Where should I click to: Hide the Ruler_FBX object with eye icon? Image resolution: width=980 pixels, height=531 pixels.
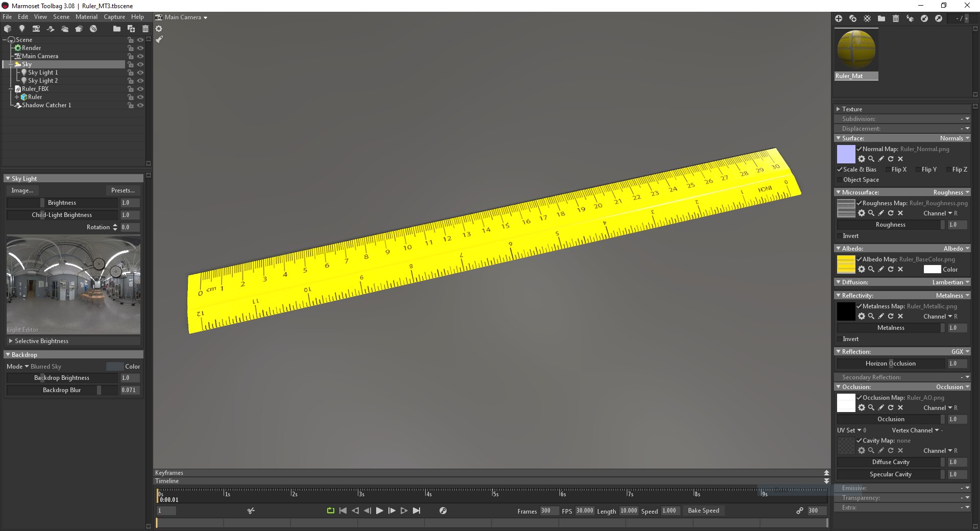coord(140,89)
